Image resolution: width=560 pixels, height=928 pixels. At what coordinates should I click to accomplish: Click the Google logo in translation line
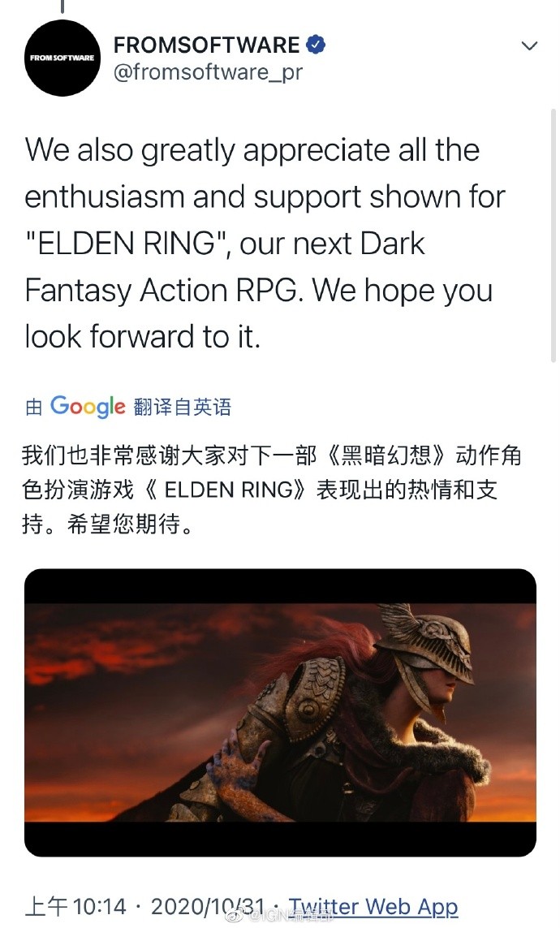pyautogui.click(x=88, y=406)
